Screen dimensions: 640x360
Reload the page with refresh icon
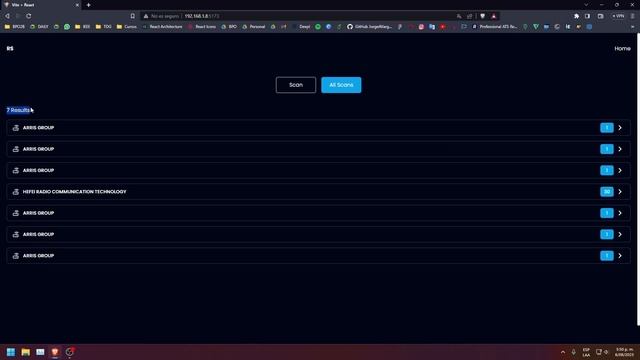[x=29, y=16]
